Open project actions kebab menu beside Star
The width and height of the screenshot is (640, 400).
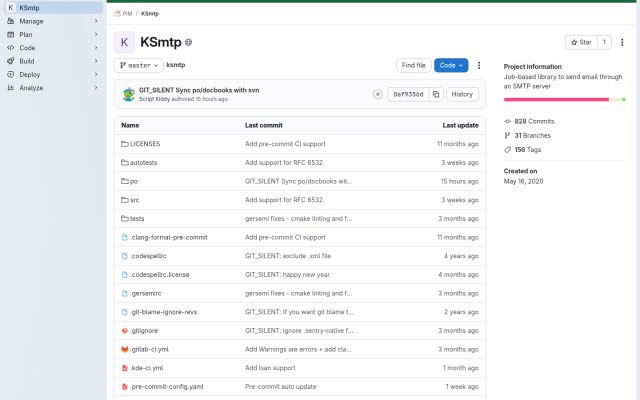[x=622, y=42]
